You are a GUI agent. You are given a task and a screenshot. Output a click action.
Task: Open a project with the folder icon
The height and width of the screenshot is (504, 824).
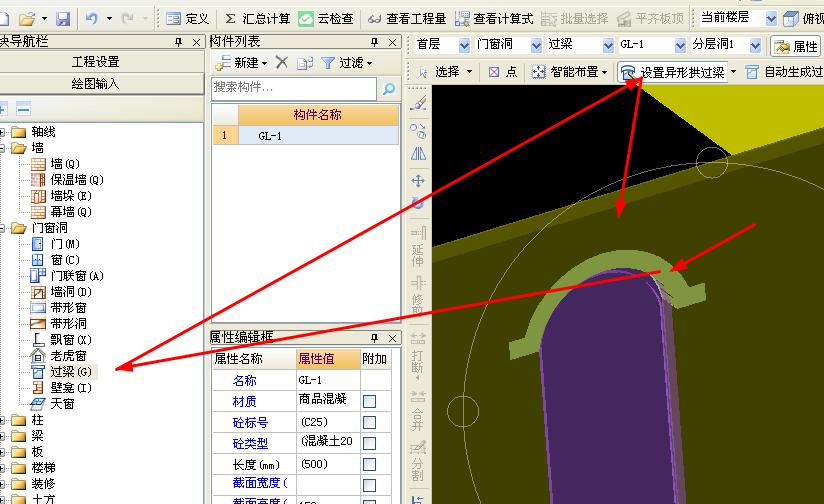(27, 19)
